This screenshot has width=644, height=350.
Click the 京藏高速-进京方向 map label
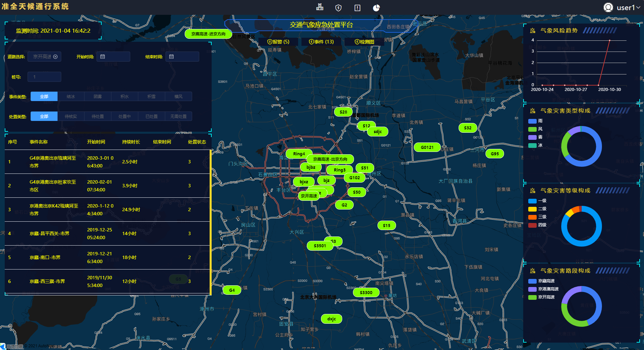[208, 34]
